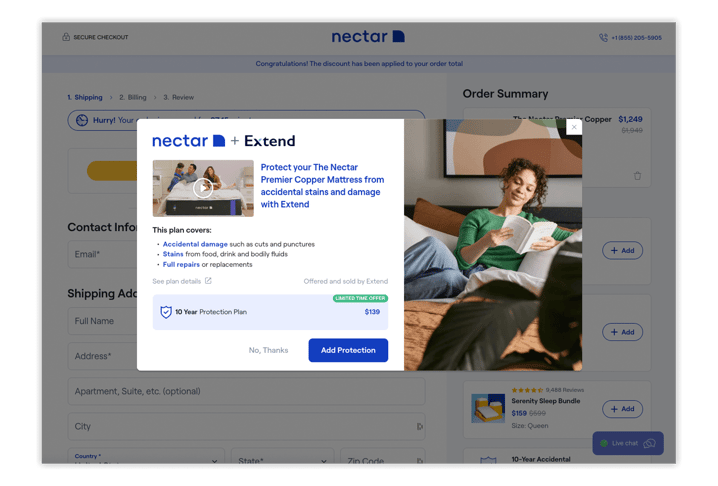
Task: Click the shield icon on protection plan
Action: tap(166, 312)
